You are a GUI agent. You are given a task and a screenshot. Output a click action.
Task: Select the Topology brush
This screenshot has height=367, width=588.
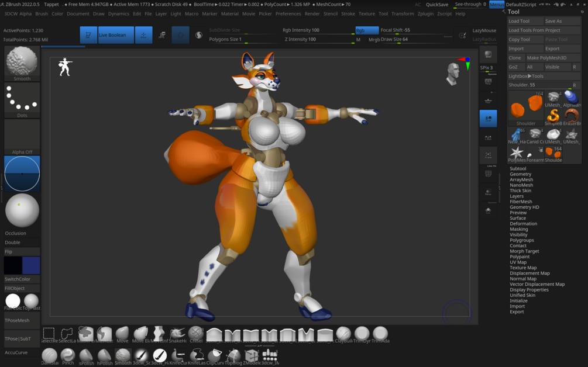tap(233, 356)
